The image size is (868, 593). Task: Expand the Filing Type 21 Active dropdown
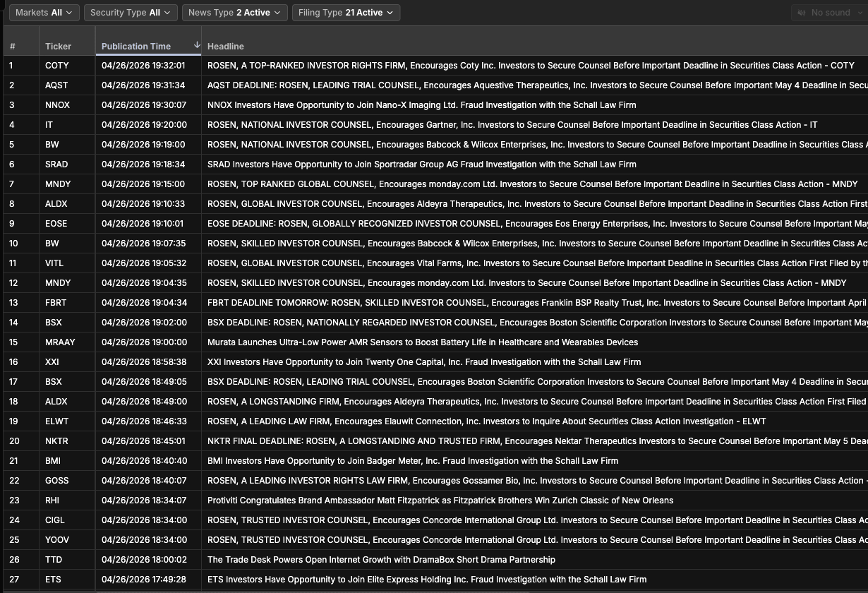(346, 13)
